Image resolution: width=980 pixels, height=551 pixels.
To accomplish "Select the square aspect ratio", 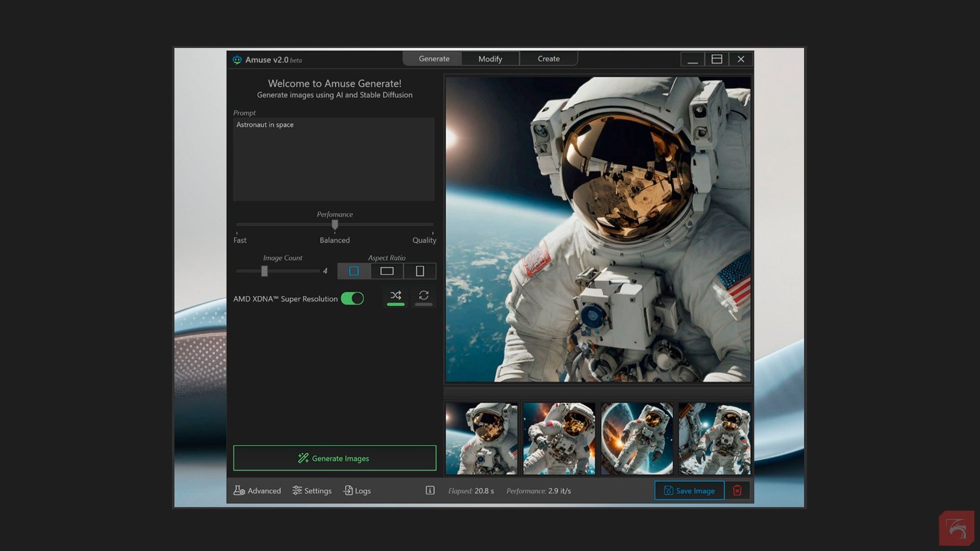I will [x=354, y=271].
